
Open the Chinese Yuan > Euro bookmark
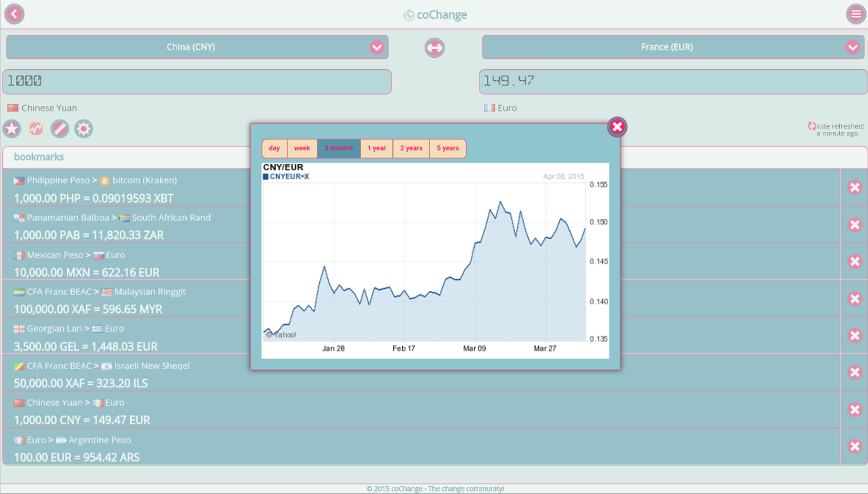click(422, 410)
